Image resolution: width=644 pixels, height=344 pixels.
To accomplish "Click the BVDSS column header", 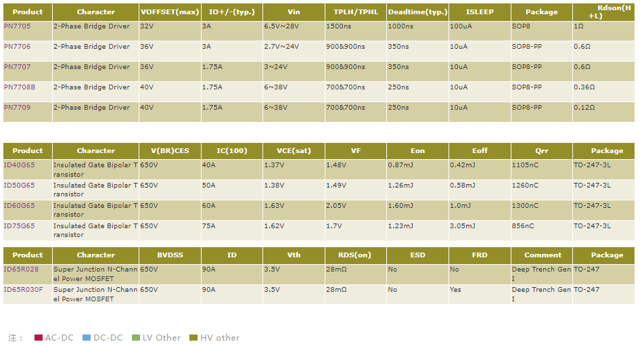I will click(170, 255).
